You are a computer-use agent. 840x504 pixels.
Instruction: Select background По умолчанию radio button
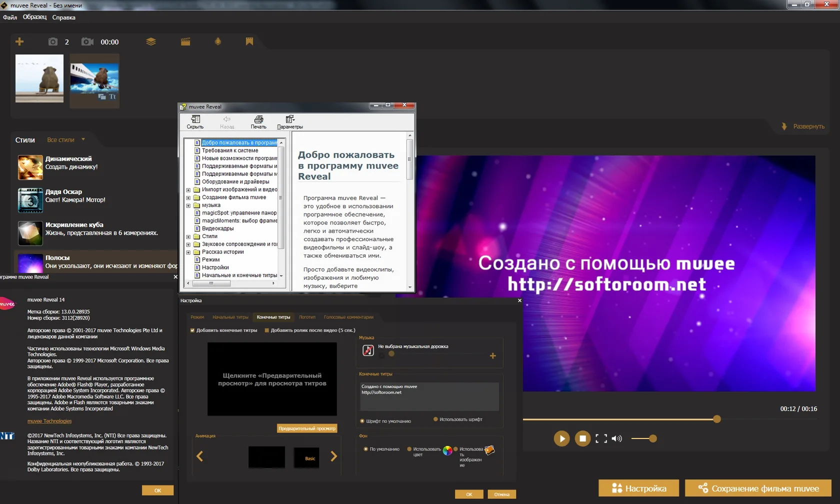366,449
